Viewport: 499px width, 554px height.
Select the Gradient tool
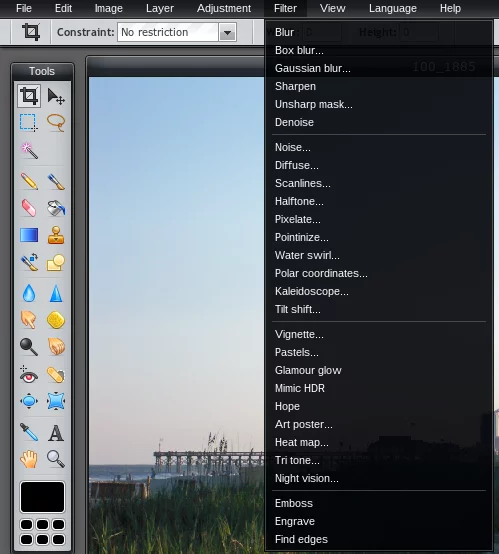tap(29, 235)
